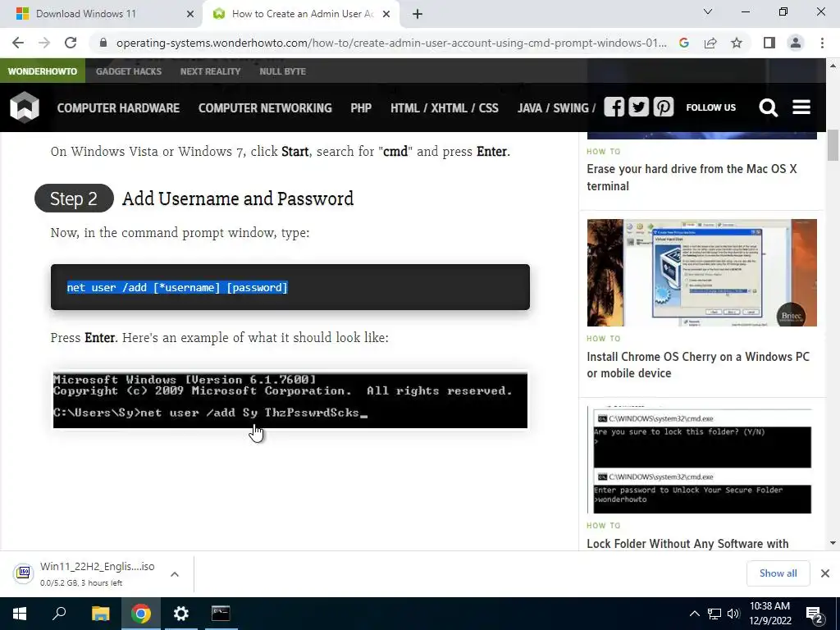Open COMPUTER NETWORKING category

tap(265, 108)
